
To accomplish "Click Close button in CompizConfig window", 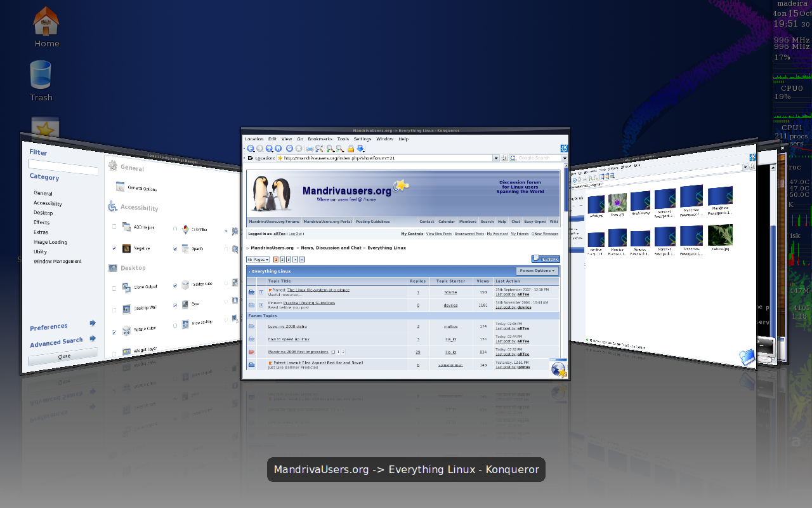I will click(x=63, y=357).
